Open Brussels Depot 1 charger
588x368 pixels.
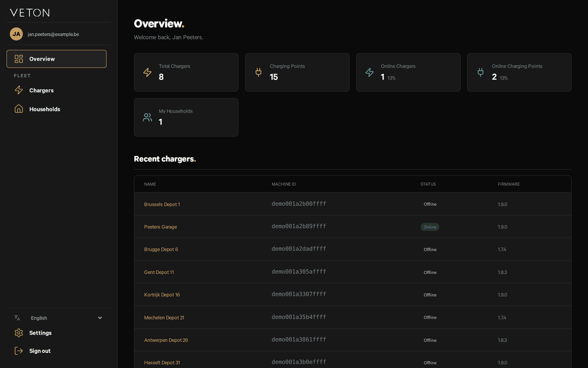pos(162,204)
